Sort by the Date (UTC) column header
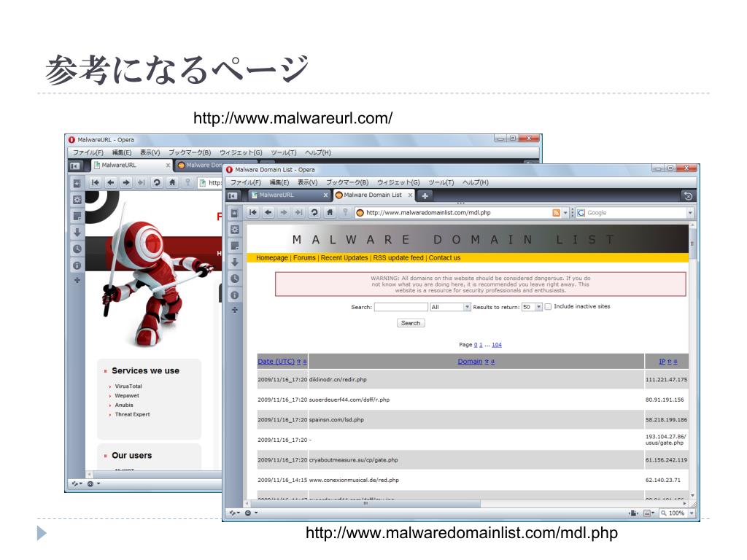Viewport: 747px width, 560px height. tap(276, 362)
